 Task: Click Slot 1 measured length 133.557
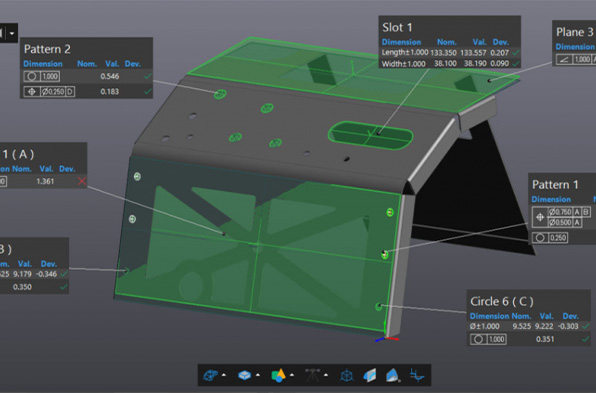click(473, 52)
